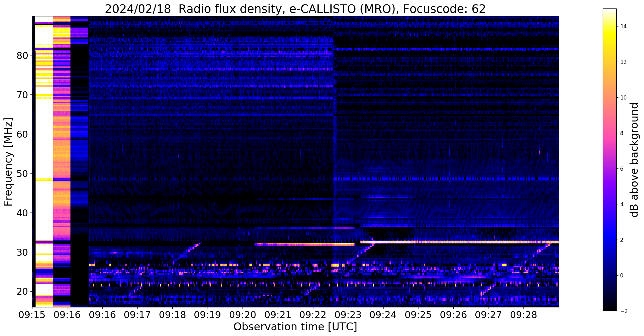Click the 50 MHz frequency tick label

(22, 174)
